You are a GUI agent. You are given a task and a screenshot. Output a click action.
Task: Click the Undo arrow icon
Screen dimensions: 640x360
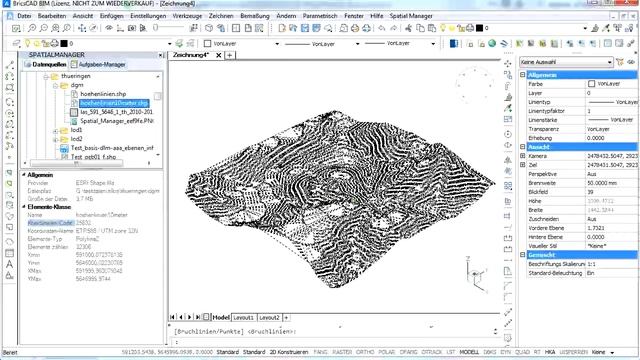pos(382,28)
